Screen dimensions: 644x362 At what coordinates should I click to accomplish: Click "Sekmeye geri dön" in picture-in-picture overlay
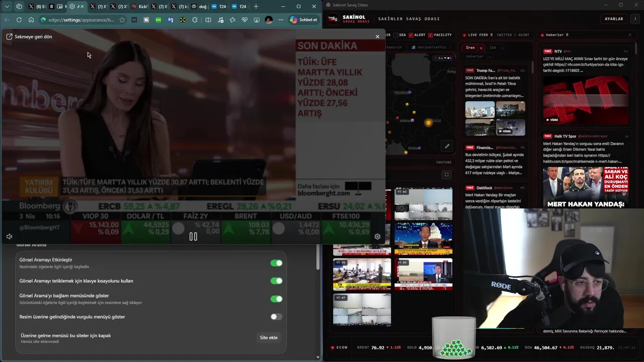[29, 37]
